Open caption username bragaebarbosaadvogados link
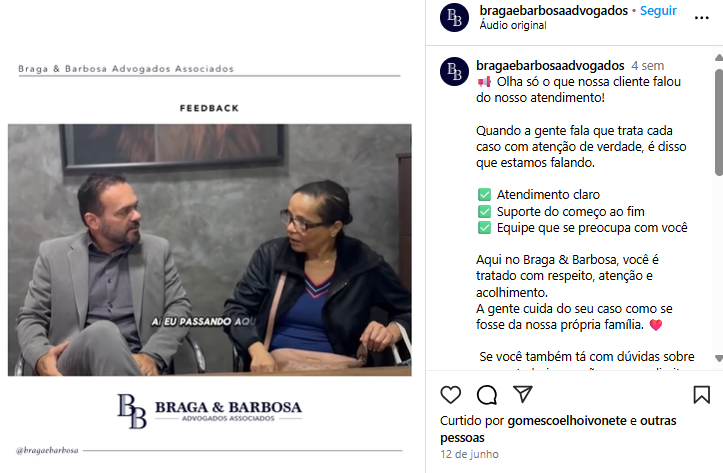 550,66
